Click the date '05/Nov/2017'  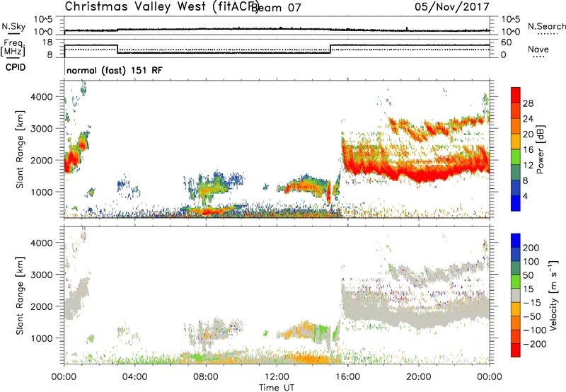point(452,6)
